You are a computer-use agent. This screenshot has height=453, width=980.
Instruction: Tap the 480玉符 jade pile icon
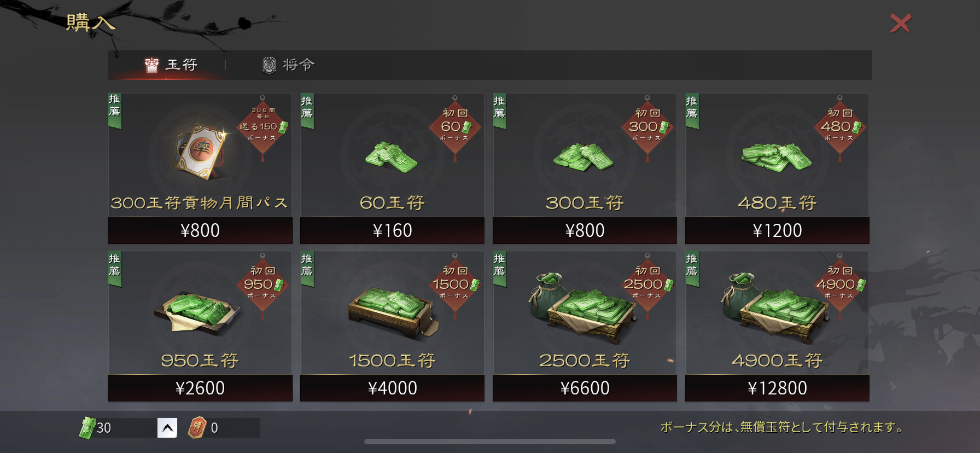click(776, 157)
